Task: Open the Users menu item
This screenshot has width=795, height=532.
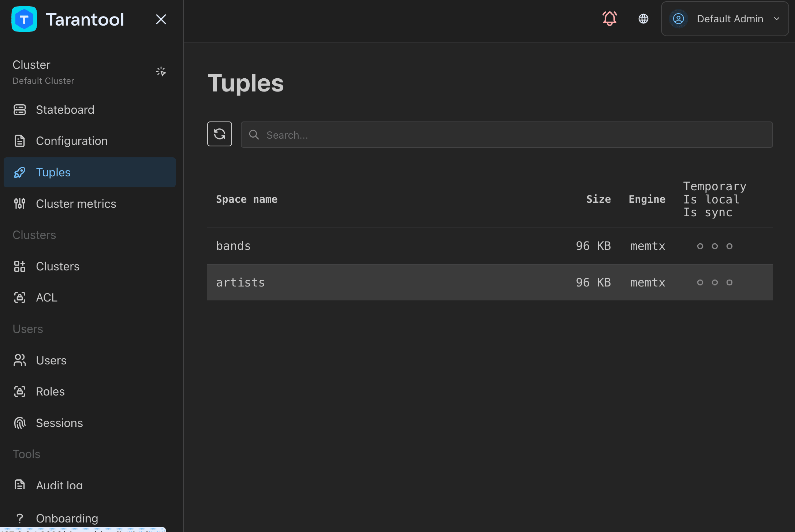Action: coord(90,360)
